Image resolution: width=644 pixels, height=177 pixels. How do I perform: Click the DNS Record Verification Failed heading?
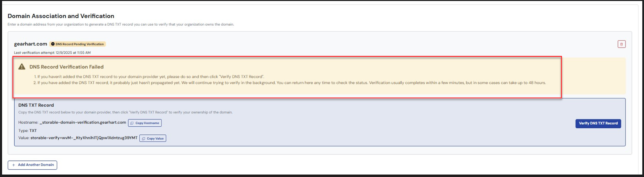(x=66, y=67)
